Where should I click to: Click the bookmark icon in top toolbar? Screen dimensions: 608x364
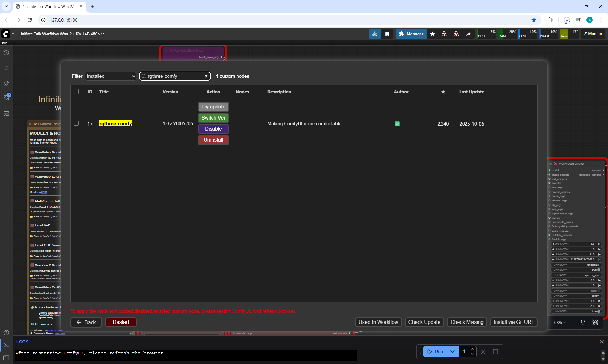click(x=387, y=34)
